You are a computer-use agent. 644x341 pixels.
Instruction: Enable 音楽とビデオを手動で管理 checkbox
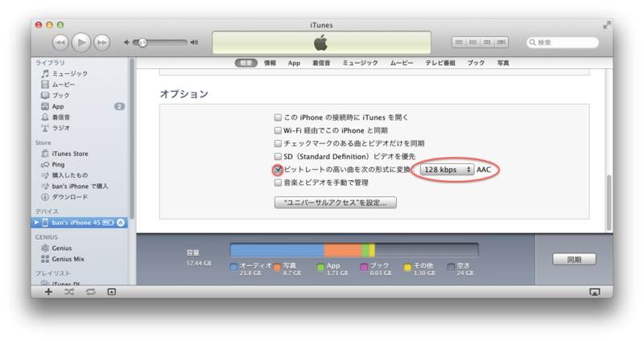(278, 183)
